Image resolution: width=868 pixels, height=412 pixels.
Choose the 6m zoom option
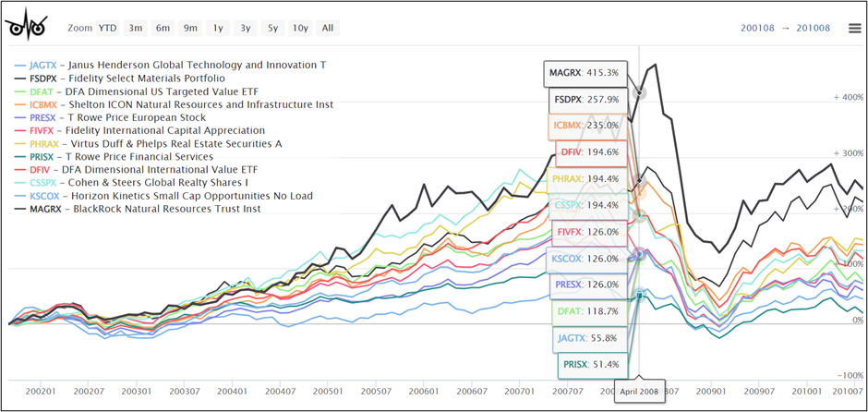[x=163, y=28]
